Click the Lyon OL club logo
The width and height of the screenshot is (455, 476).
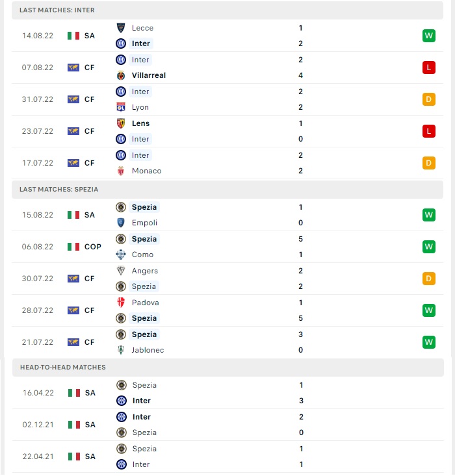point(121,107)
